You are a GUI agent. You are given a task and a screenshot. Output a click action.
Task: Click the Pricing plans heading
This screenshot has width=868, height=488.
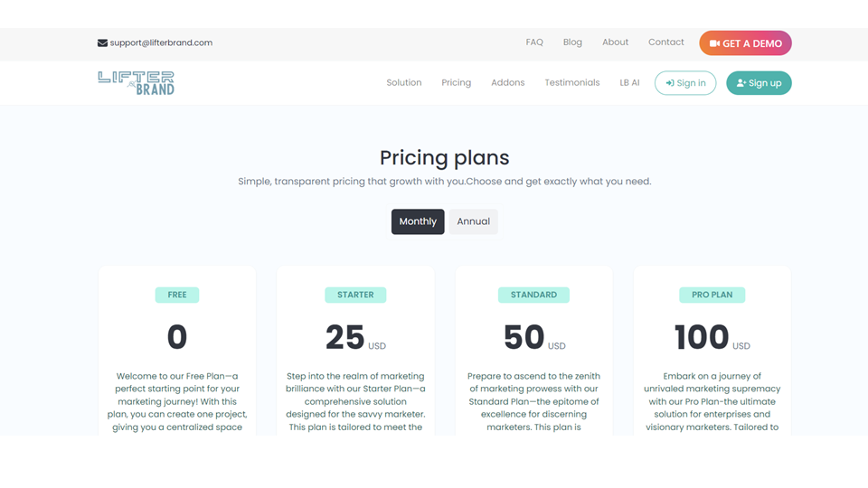click(445, 157)
